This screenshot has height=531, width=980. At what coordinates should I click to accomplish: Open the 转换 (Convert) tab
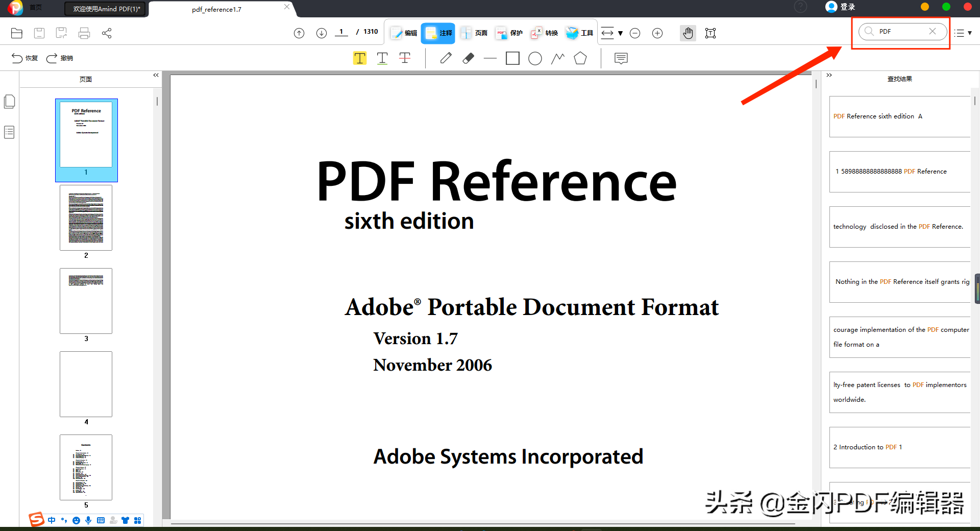(544, 33)
